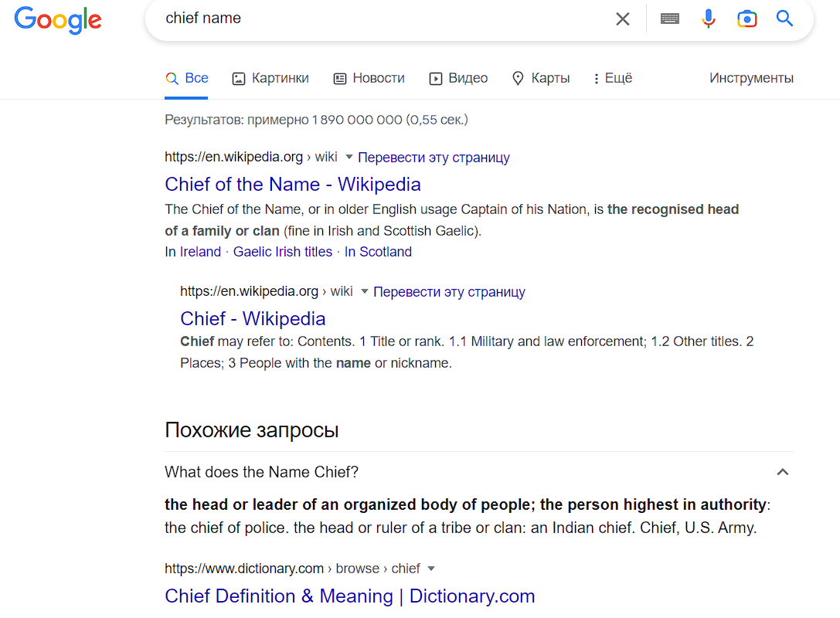Viewport: 840px width, 618px height.
Task: Open 'Chief of the Name - Wikipedia' result
Action: (x=293, y=185)
